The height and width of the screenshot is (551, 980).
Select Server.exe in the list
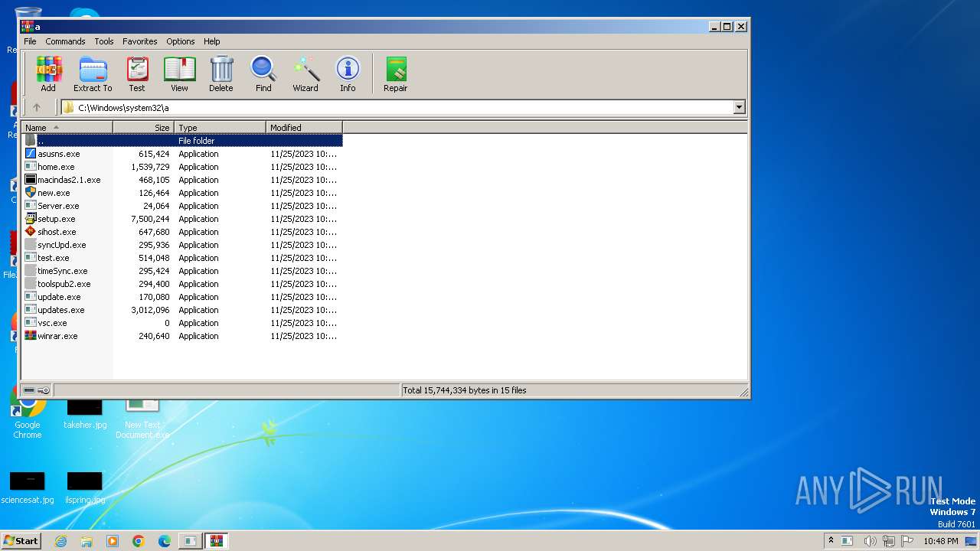click(x=58, y=206)
